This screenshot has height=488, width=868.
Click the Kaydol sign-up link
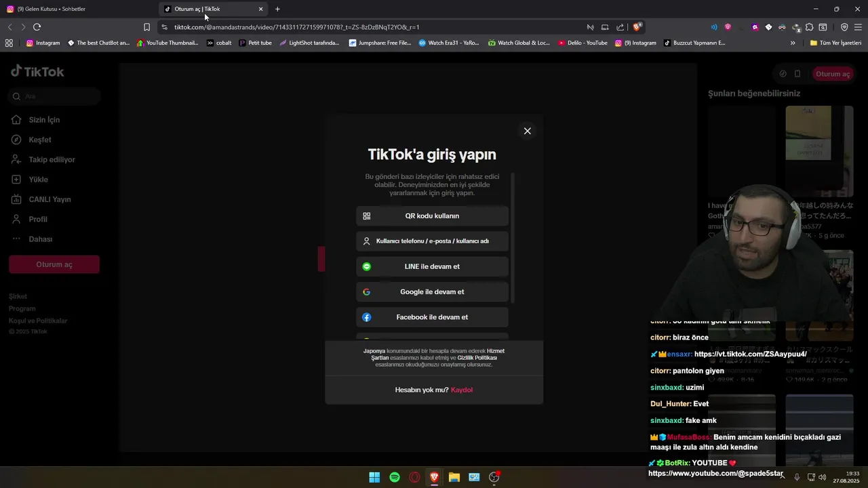462,390
